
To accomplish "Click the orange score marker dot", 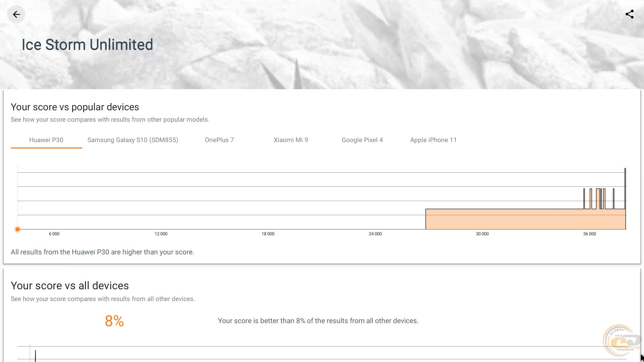I will (17, 229).
